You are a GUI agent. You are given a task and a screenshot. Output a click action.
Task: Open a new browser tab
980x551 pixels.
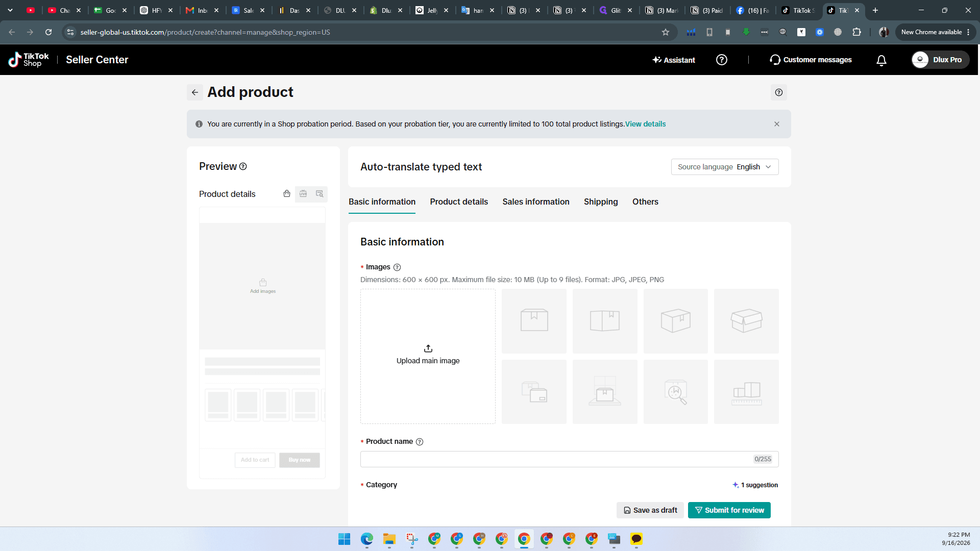875,10
